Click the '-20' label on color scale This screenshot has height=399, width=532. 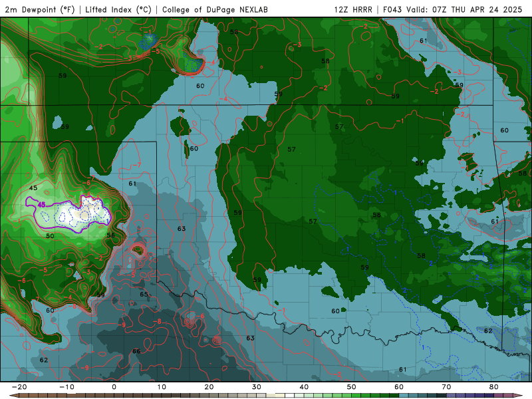tap(19, 387)
